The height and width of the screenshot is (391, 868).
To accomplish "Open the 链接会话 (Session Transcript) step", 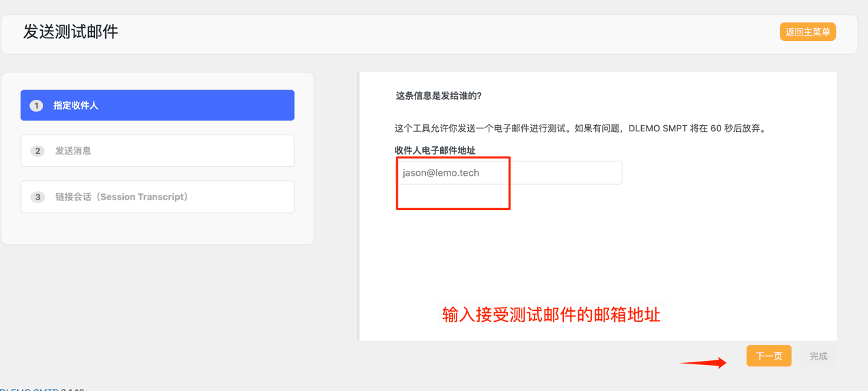I will tap(157, 197).
